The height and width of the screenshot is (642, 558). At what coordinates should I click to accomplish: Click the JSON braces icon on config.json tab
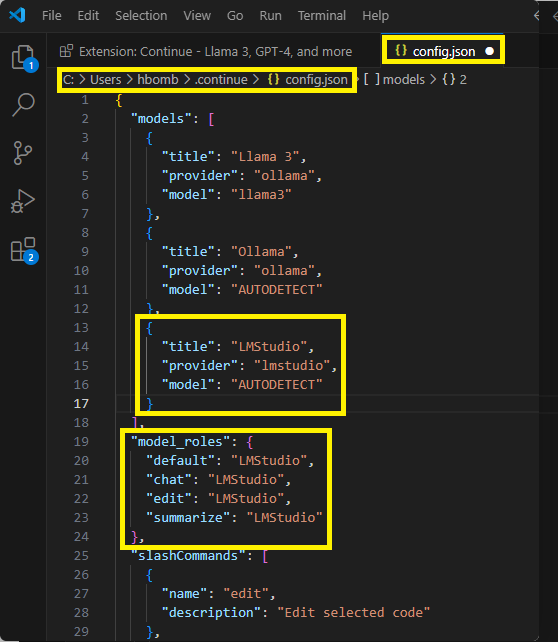pyautogui.click(x=401, y=51)
